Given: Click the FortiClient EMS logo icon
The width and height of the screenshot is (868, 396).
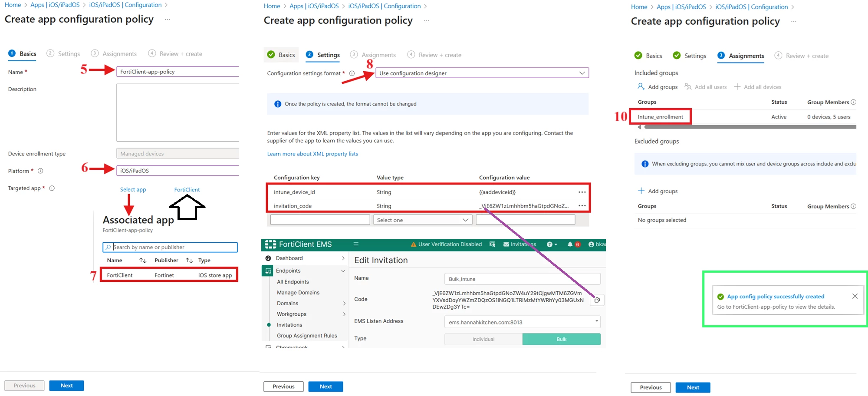Looking at the screenshot, I should [x=270, y=244].
